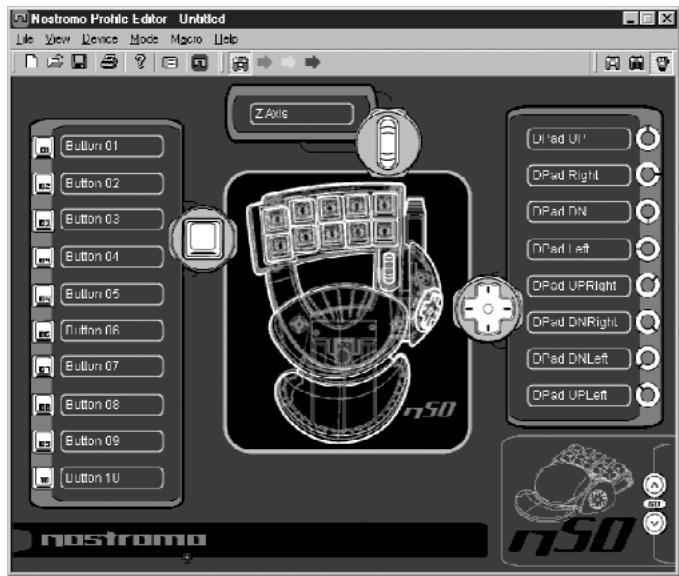The width and height of the screenshot is (679, 576).
Task: Click the first device icon on right toolbar
Action: pos(612,63)
